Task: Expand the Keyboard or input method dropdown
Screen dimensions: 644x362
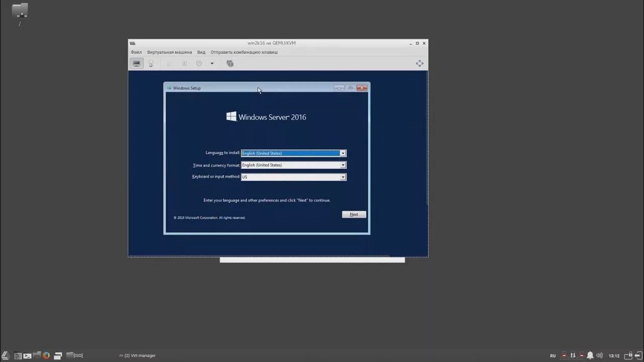Action: click(x=343, y=177)
